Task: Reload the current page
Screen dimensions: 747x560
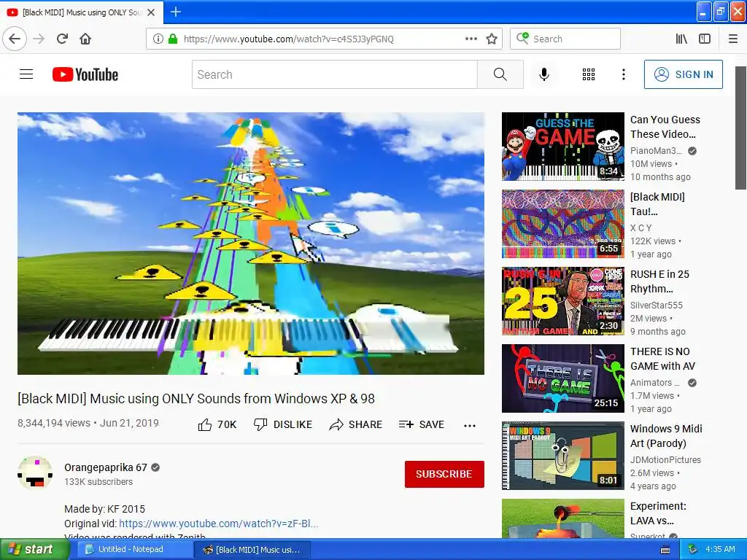Action: point(63,39)
